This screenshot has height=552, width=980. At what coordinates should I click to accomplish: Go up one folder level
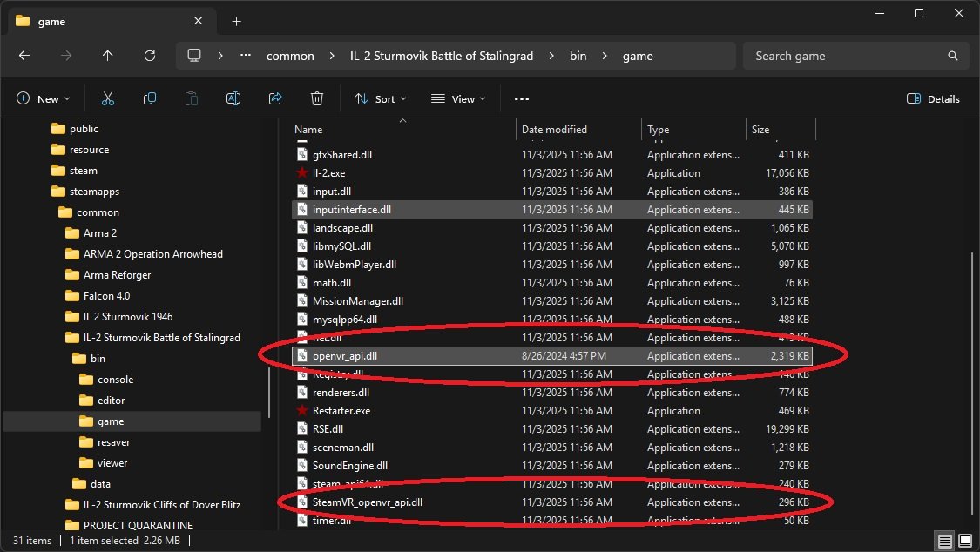point(108,56)
